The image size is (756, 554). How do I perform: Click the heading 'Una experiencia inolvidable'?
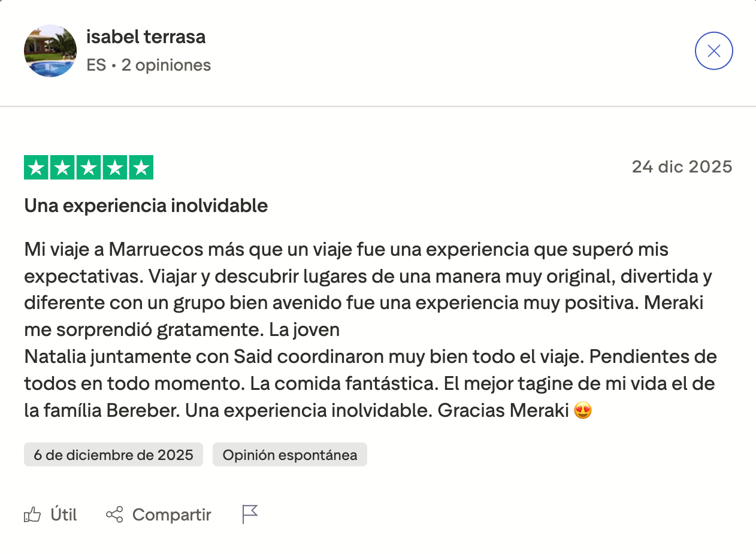pyautogui.click(x=146, y=206)
